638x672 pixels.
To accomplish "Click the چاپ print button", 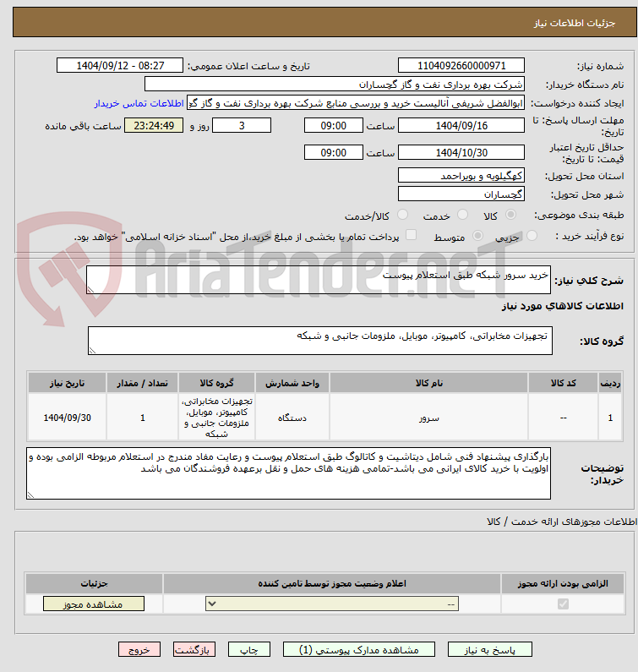I will tap(249, 649).
